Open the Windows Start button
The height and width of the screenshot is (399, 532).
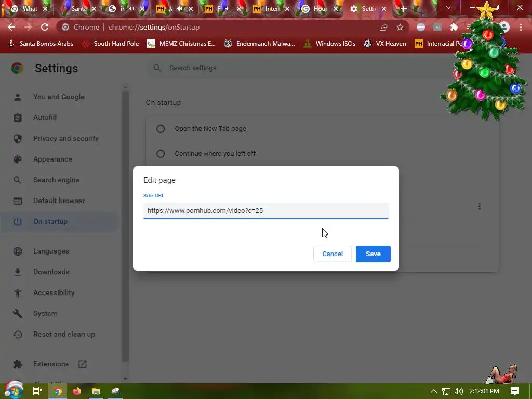tap(14, 391)
